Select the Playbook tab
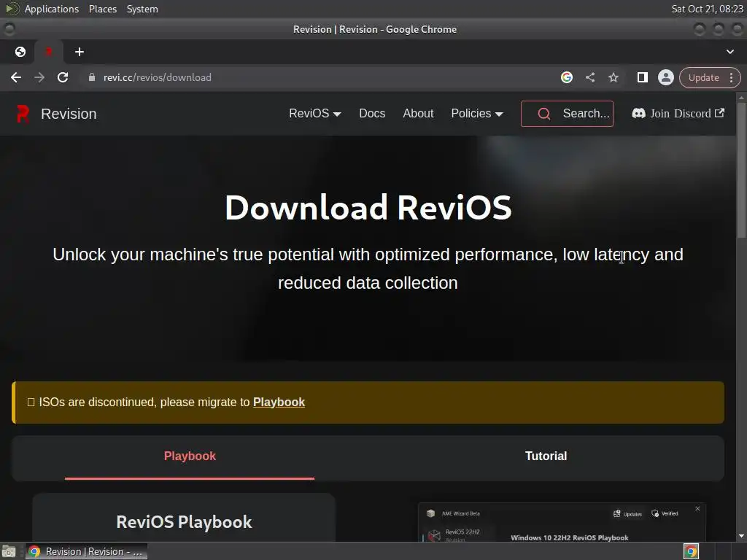747x560 pixels. 190,456
